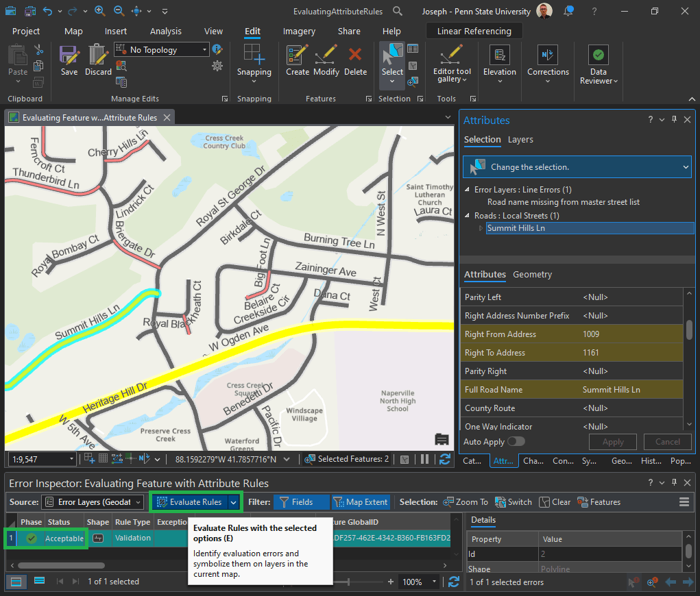Toggle the Map Extent filter
700x596 pixels.
click(361, 502)
